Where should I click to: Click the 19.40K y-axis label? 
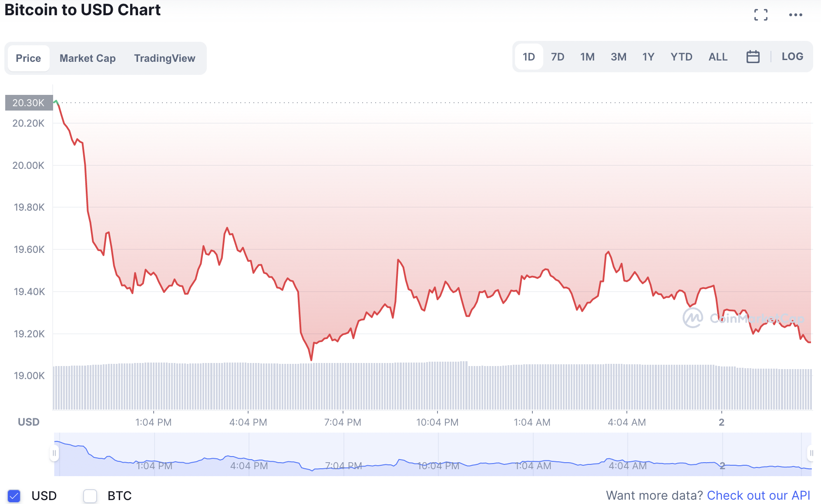pos(29,292)
